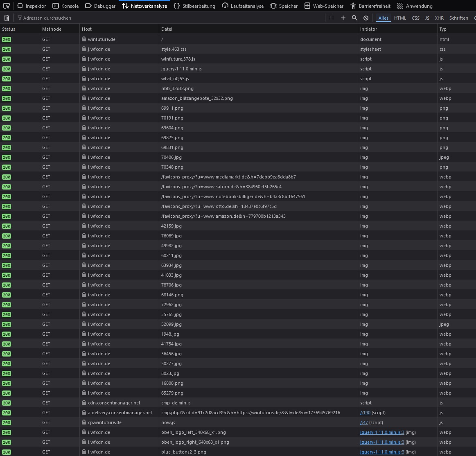Select the 1948.jpg request
The height and width of the screenshot is (456, 476).
(x=238, y=334)
